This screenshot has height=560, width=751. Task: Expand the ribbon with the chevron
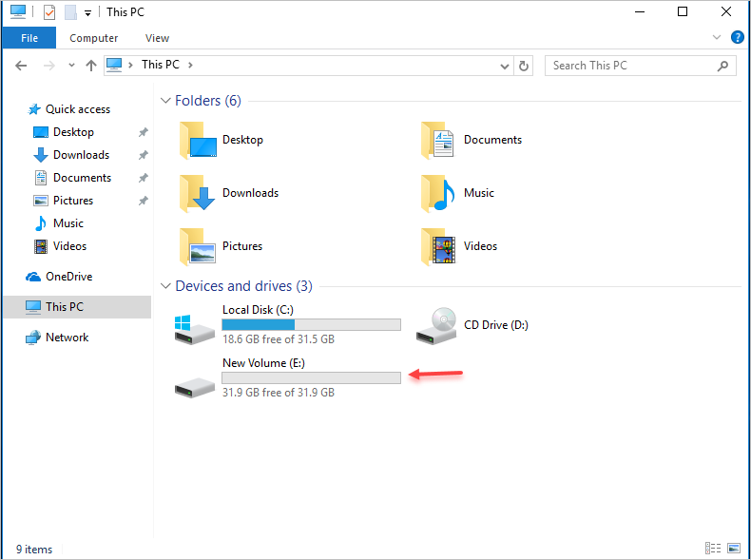point(718,38)
